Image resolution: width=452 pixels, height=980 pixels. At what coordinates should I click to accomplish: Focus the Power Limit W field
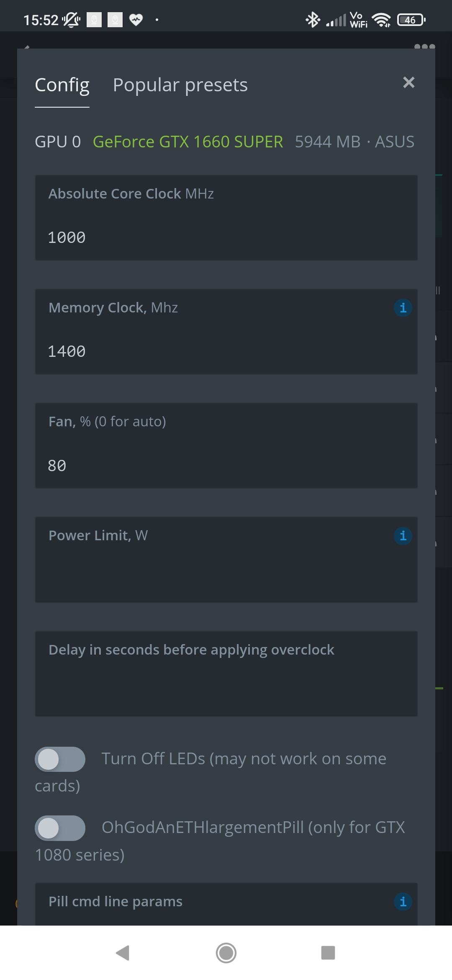(x=226, y=560)
